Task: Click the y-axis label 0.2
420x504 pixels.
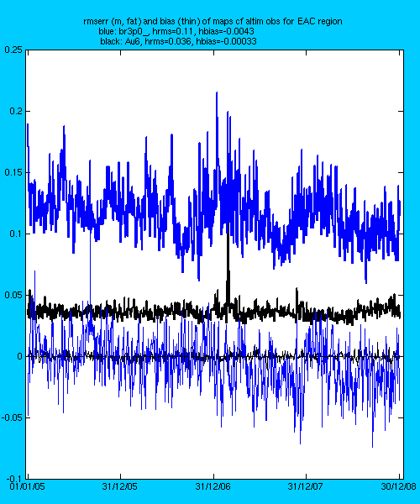Action: coord(15,111)
